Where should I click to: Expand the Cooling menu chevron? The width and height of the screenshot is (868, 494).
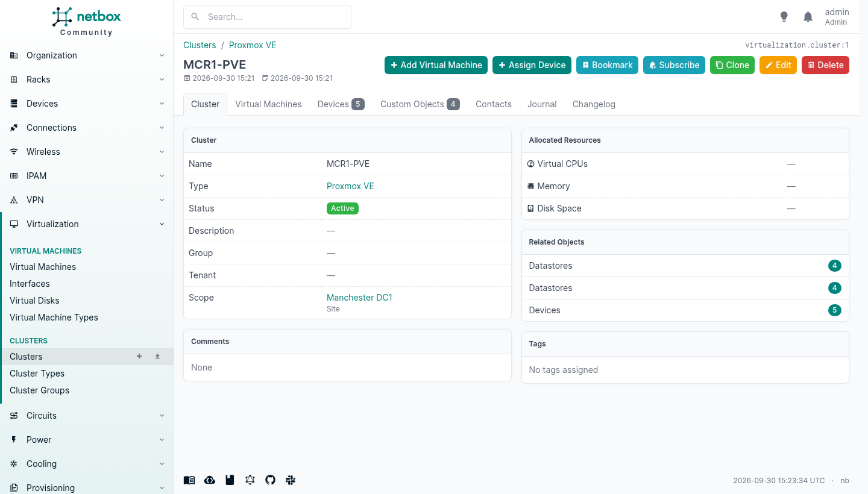tap(162, 464)
